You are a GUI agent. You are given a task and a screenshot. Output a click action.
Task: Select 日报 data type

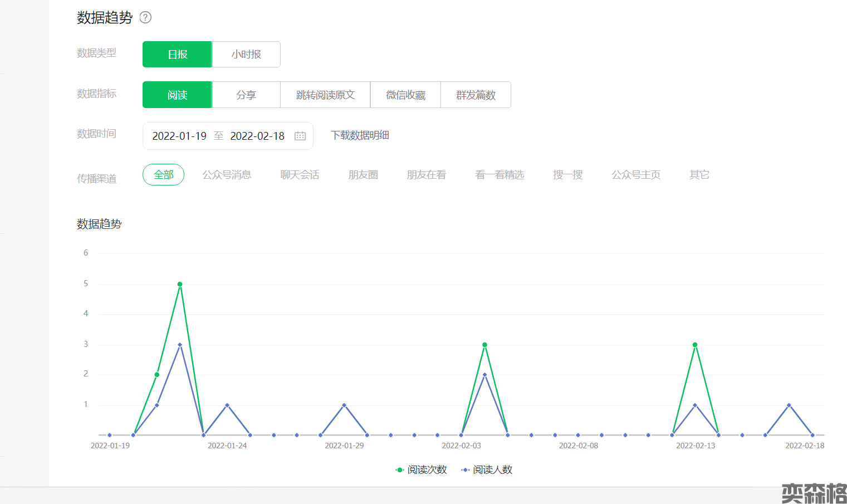coord(177,54)
